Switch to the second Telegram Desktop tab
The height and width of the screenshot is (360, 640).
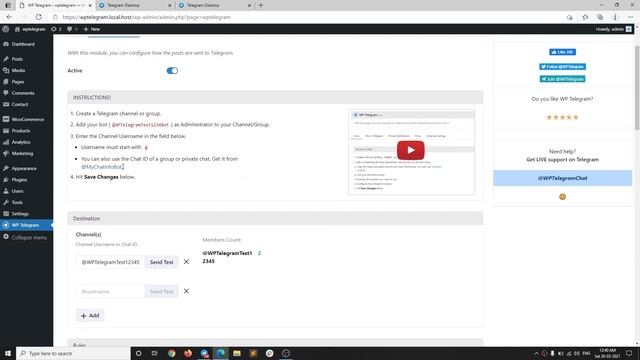(x=215, y=5)
